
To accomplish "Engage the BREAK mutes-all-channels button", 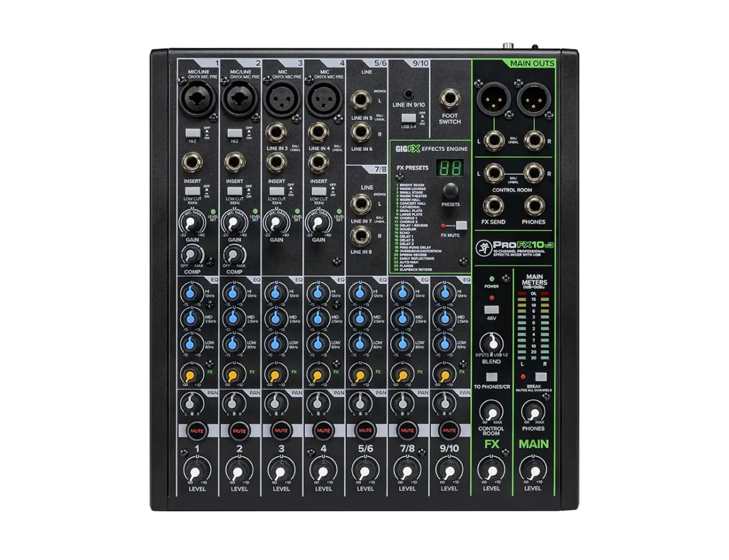I will click(542, 377).
